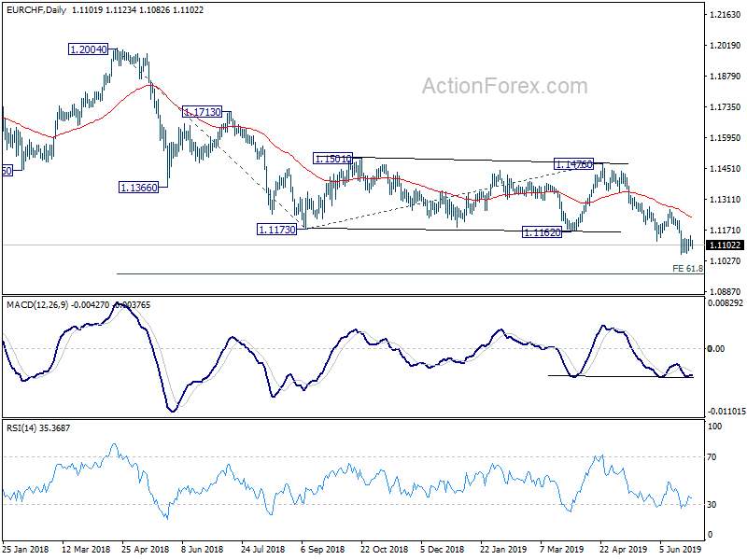Click the 1.15010 price label
The image size is (747, 560).
tap(332, 159)
